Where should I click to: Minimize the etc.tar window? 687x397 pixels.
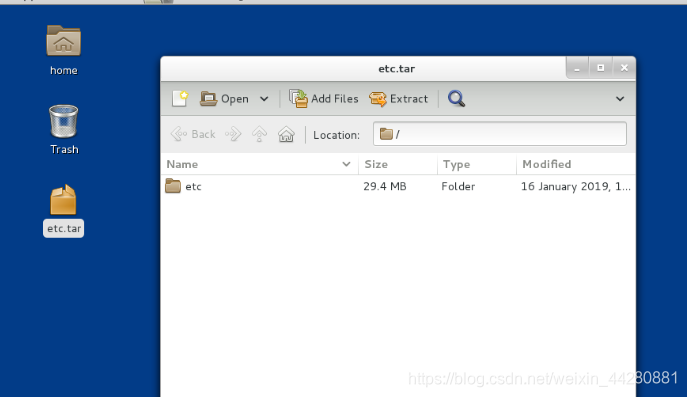pos(577,68)
